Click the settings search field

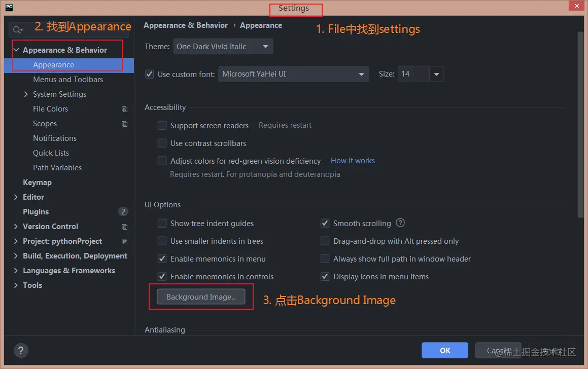(x=70, y=29)
